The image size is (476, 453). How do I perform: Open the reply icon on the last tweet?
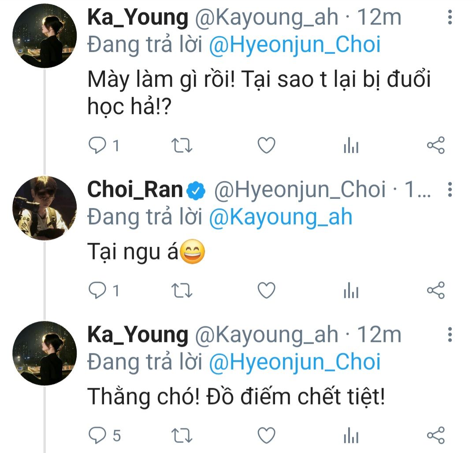coord(97,435)
